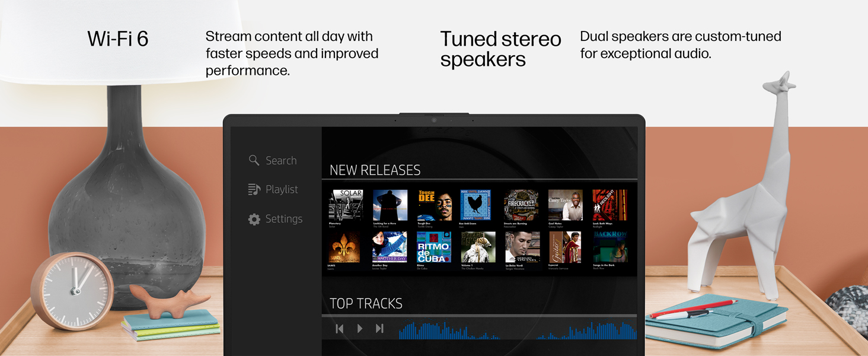Open the Search menu item
Image resolution: width=868 pixels, height=356 pixels.
[x=273, y=160]
